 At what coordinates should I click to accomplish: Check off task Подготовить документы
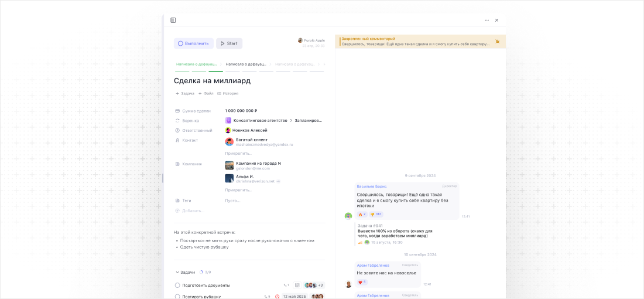coord(177,285)
